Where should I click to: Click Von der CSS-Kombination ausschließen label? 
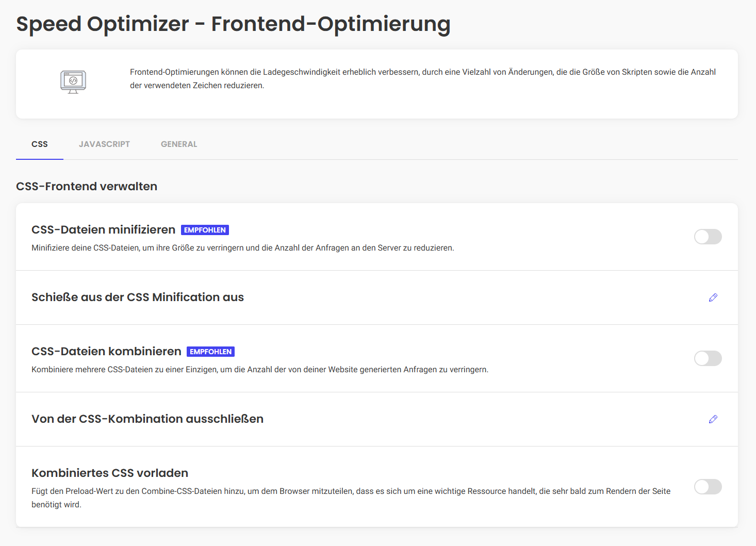(x=147, y=419)
